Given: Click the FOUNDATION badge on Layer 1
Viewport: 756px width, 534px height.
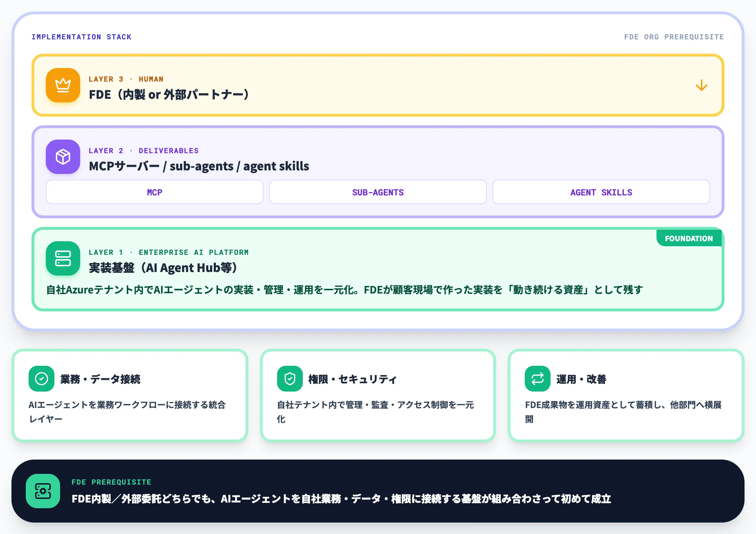Looking at the screenshot, I should 689,238.
